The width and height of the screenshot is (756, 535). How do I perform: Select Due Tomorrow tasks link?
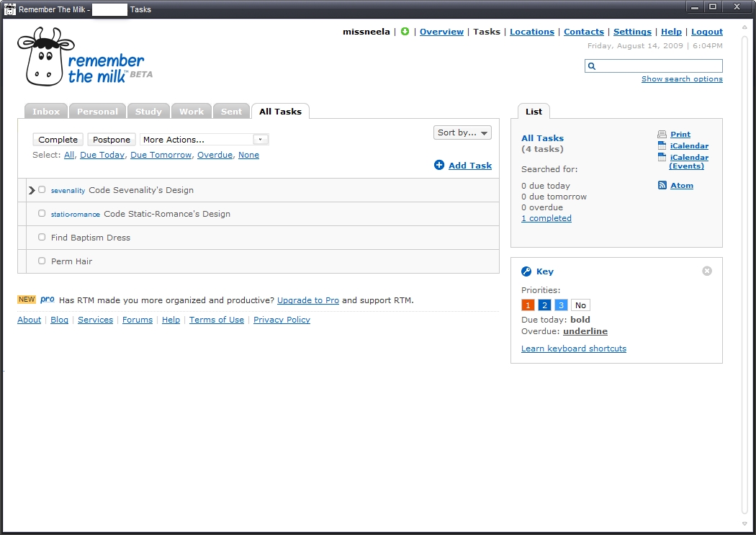[161, 155]
